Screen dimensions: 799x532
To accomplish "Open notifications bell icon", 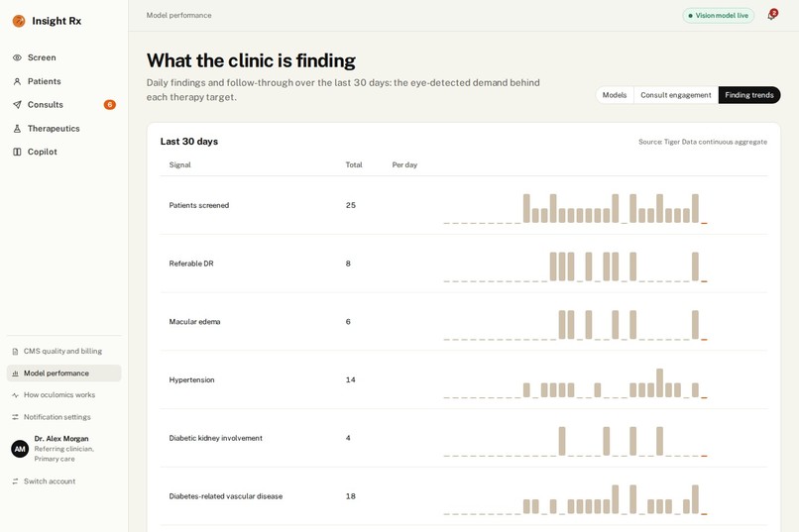I will click(771, 15).
